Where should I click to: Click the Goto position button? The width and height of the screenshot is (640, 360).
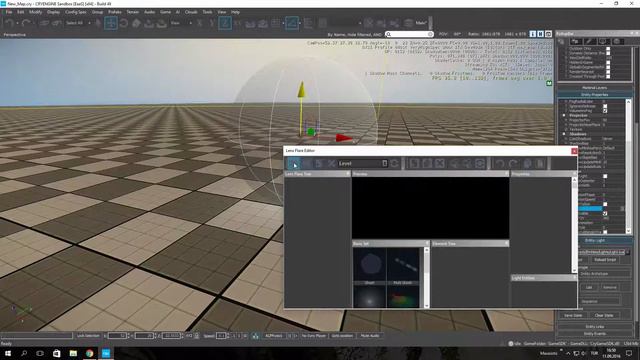tap(342, 336)
